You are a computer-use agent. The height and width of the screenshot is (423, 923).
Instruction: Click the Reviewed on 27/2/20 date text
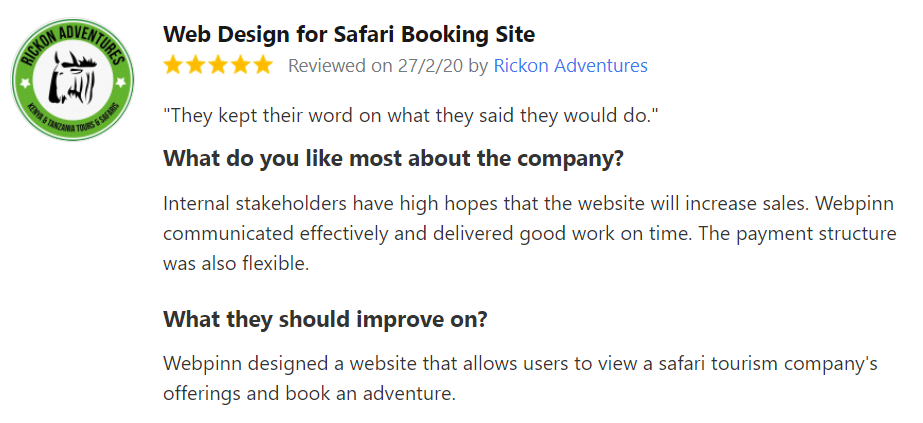coord(376,66)
